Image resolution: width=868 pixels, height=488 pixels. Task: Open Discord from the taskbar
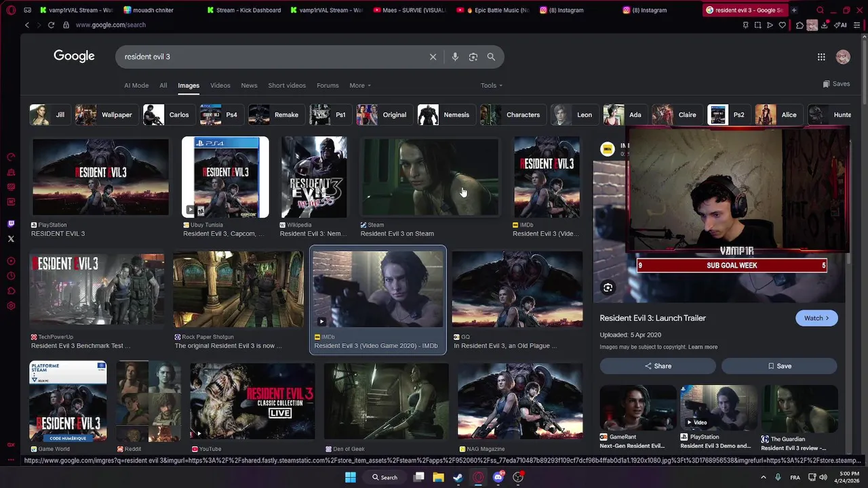pos(498,477)
